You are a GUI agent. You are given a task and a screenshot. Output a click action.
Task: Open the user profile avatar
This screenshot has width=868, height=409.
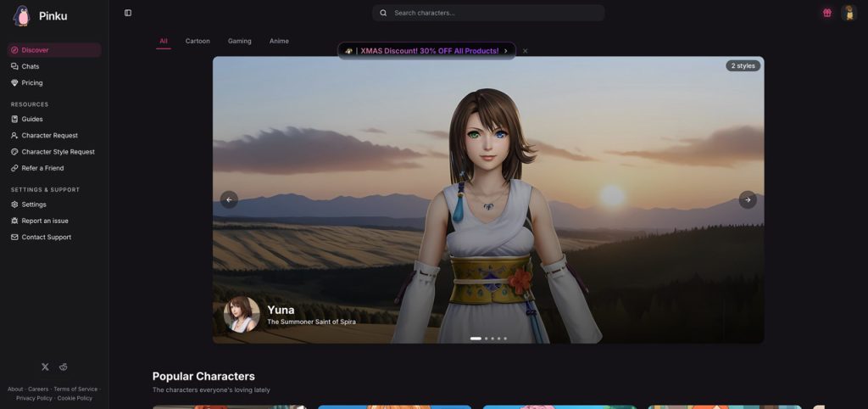849,13
